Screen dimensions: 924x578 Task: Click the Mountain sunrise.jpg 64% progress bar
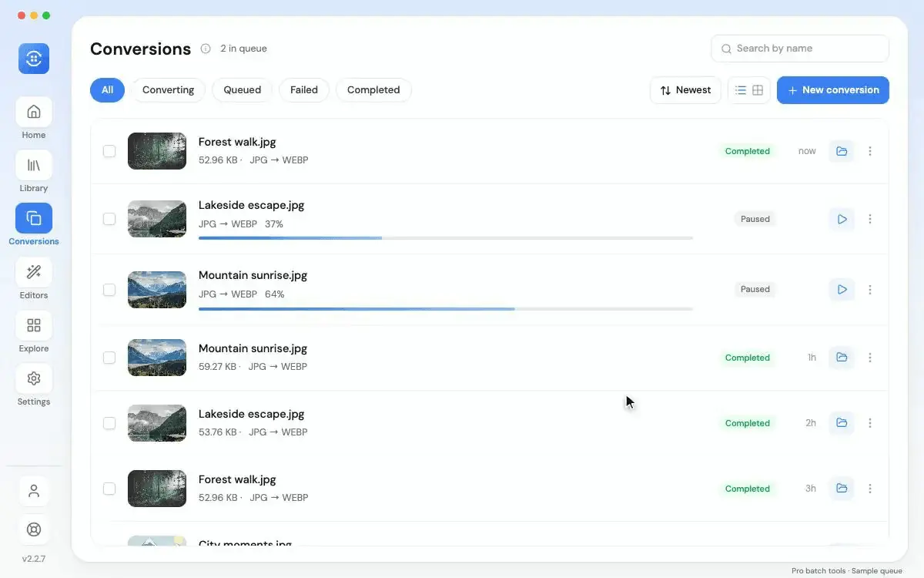click(x=446, y=309)
